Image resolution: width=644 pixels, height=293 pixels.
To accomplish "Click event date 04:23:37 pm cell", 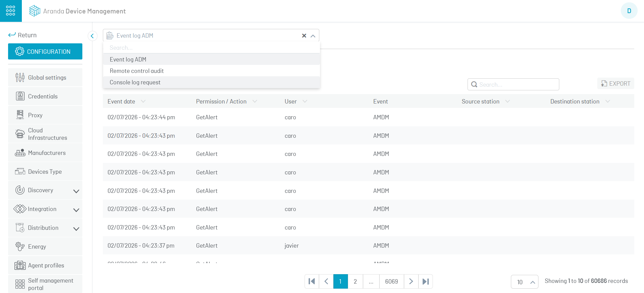I will (x=141, y=246).
